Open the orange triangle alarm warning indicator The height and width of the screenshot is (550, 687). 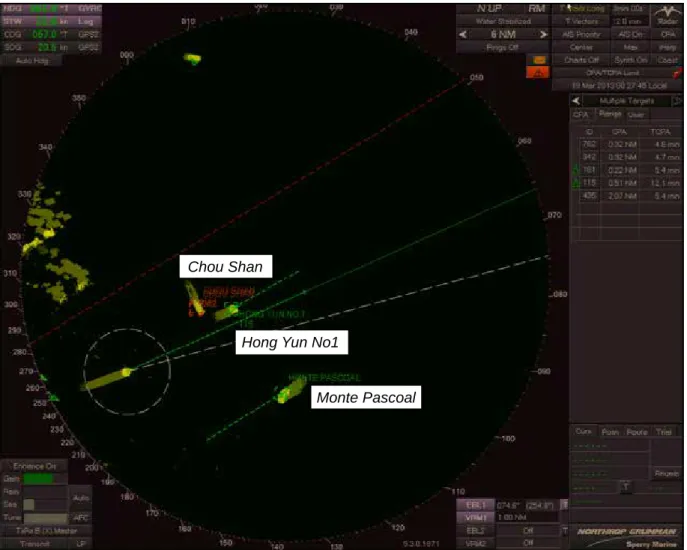(x=538, y=72)
